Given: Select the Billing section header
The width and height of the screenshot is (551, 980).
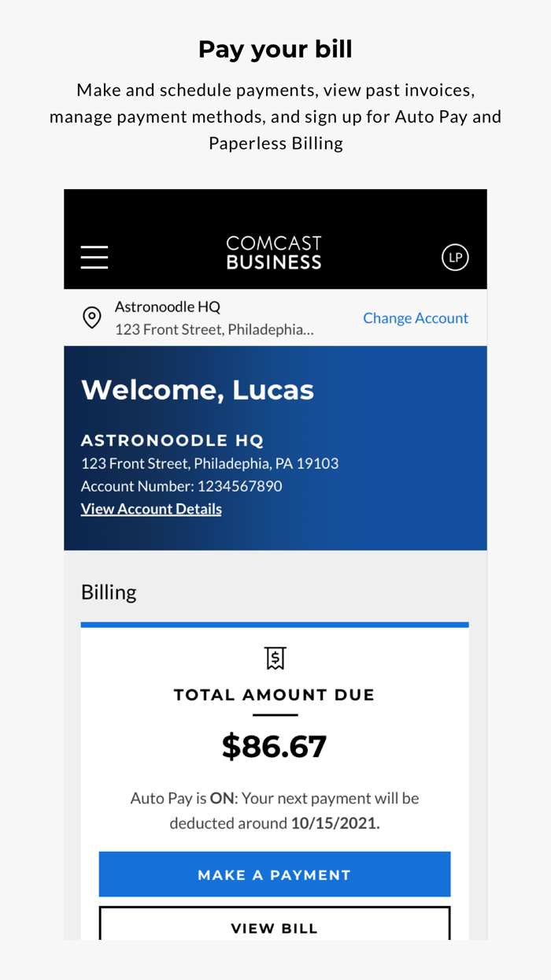Looking at the screenshot, I should [109, 592].
